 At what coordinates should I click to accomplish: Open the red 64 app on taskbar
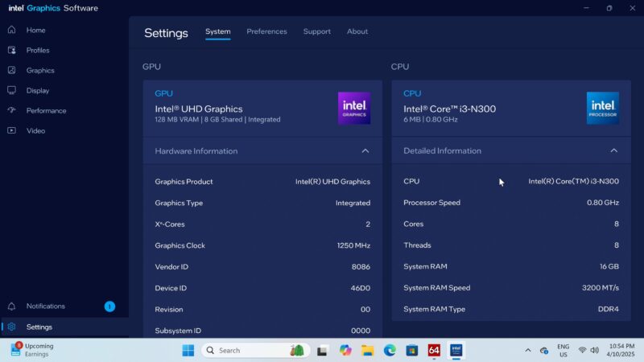coord(434,351)
